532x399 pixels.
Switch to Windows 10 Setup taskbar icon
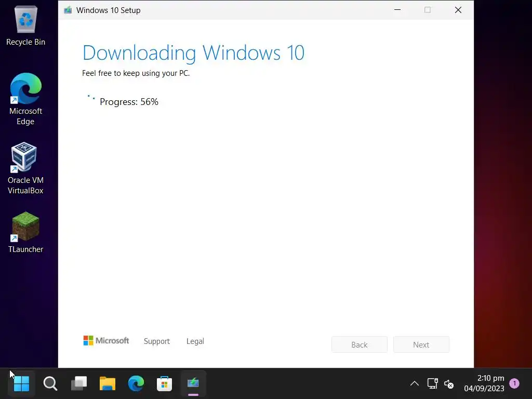pyautogui.click(x=193, y=384)
